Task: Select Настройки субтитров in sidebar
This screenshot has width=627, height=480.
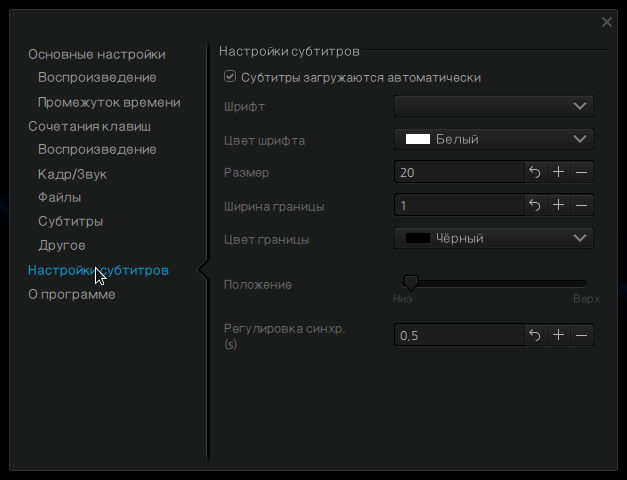Action: tap(98, 270)
